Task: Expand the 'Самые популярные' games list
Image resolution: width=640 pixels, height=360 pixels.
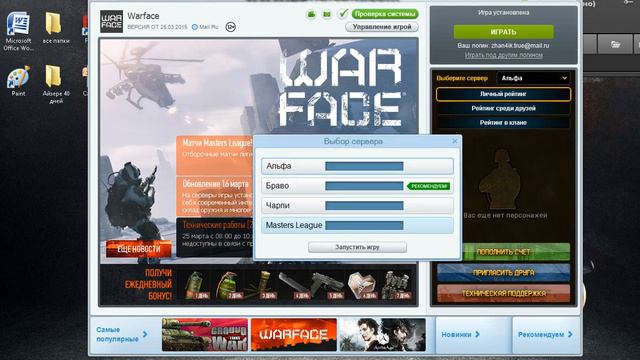Action: (122, 334)
